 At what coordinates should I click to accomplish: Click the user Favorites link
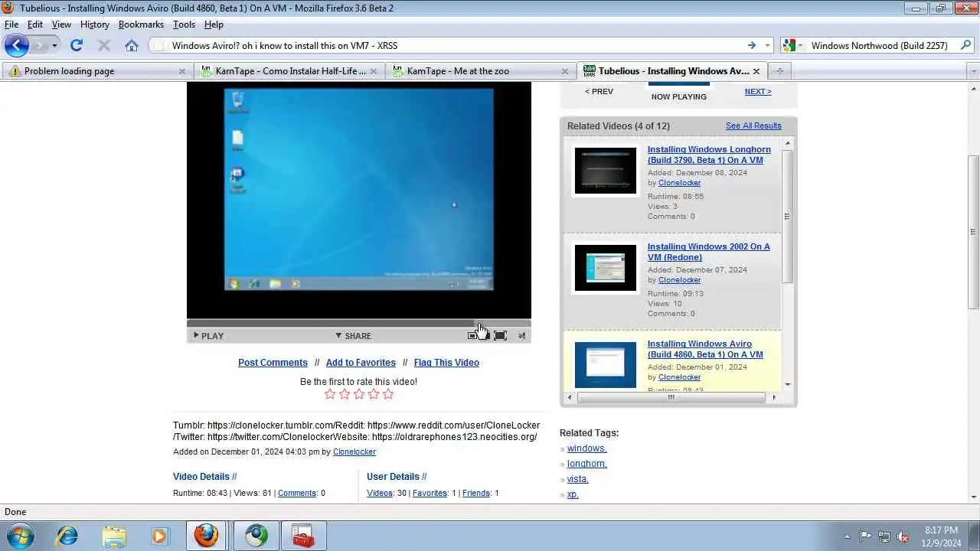[430, 494]
